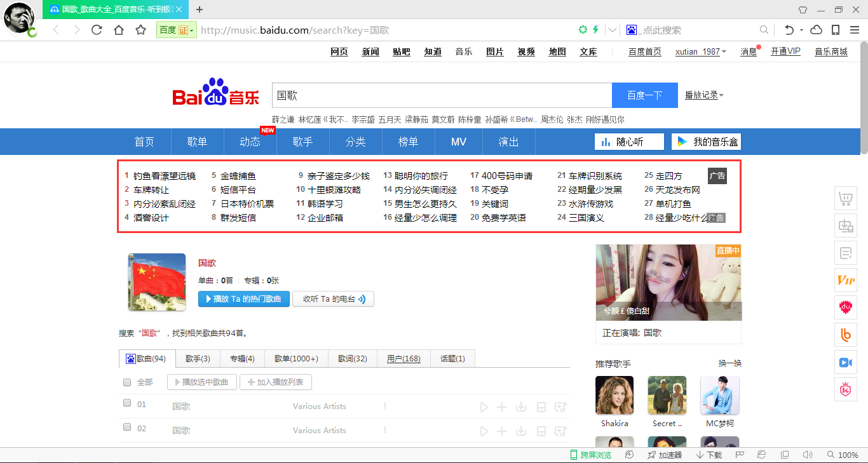Click 播放 Ta 的热门歌曲 button
The image size is (868, 463).
pyautogui.click(x=244, y=299)
